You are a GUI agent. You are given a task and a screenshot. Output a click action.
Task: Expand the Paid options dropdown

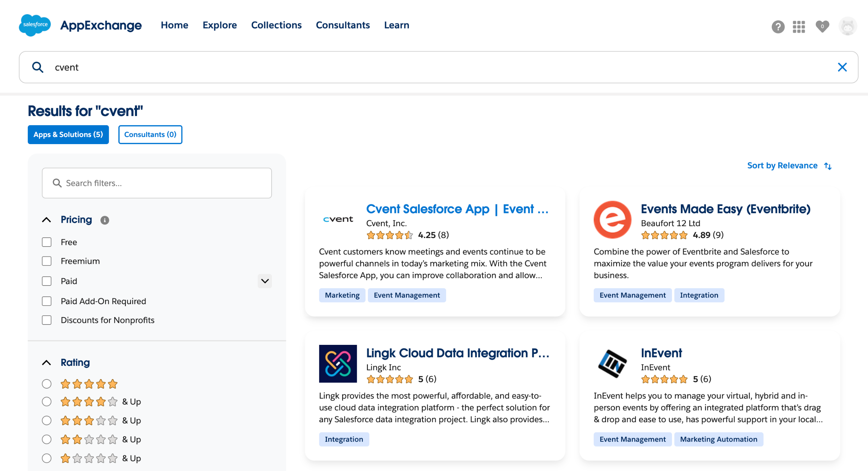(x=265, y=281)
